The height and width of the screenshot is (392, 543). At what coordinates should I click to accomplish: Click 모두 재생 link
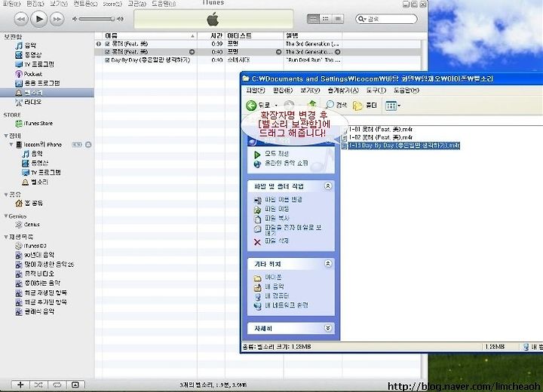tap(276, 153)
